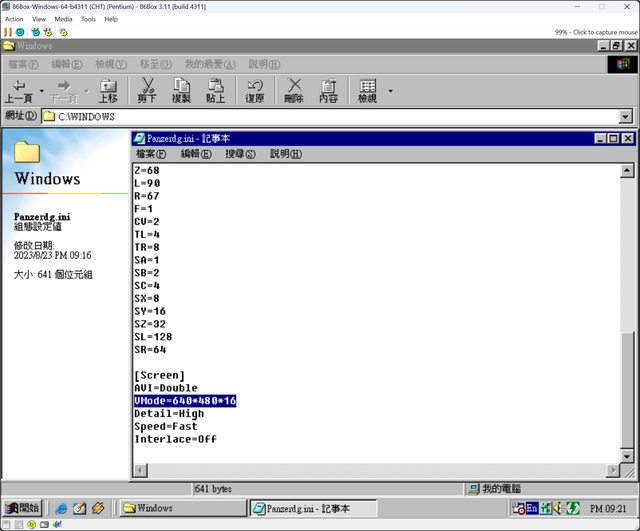Screen dimensions: 640x531
Task: Open the Back (上一頁) history dropdown arrow
Action: (41, 91)
